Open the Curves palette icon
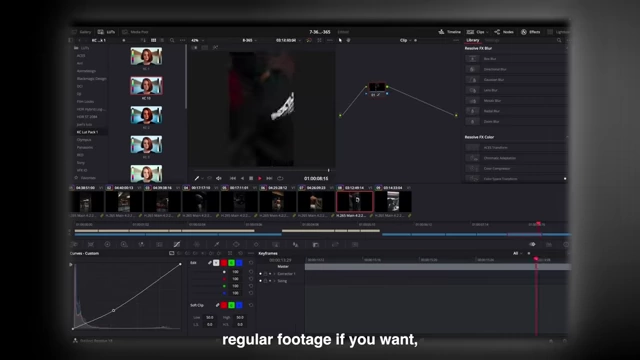640x360 pixels. [x=177, y=244]
